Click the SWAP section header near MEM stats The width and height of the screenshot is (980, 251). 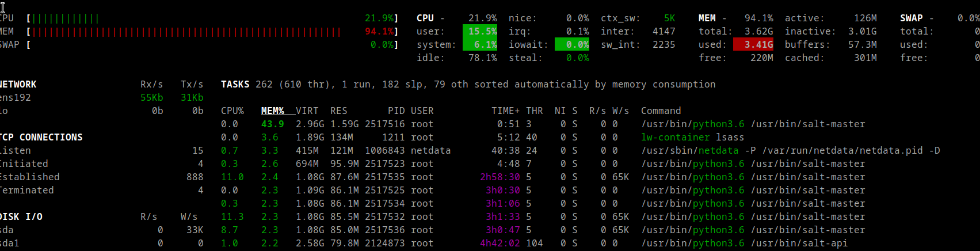[912, 18]
